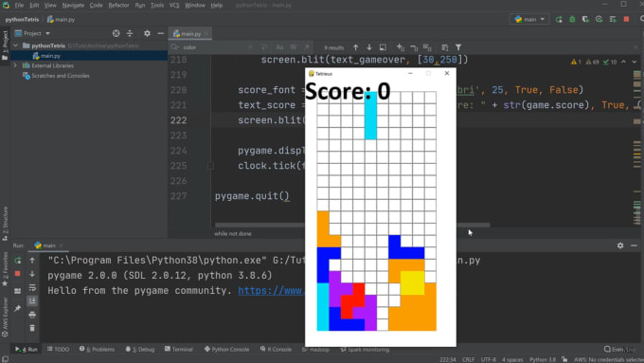Follow the pygame community link in console

click(271, 291)
